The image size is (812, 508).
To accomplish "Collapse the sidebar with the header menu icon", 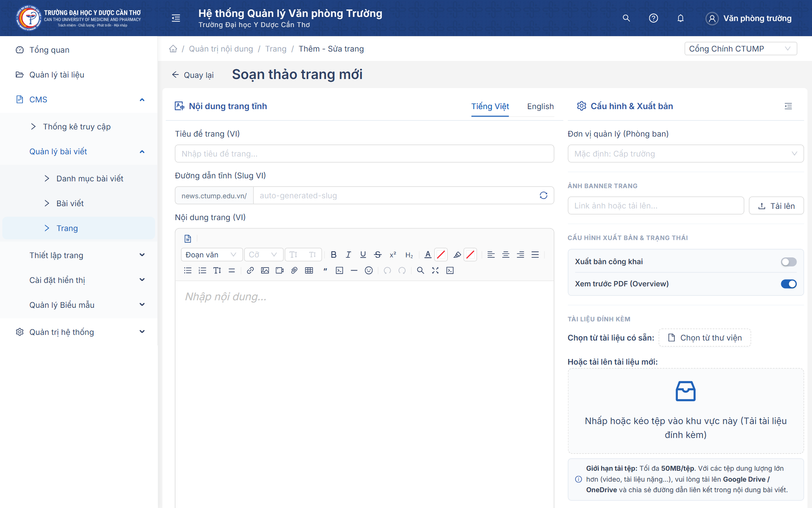I will [x=176, y=18].
